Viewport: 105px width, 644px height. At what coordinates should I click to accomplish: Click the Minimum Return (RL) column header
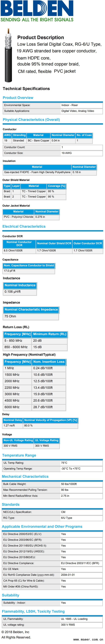click(x=50, y=334)
